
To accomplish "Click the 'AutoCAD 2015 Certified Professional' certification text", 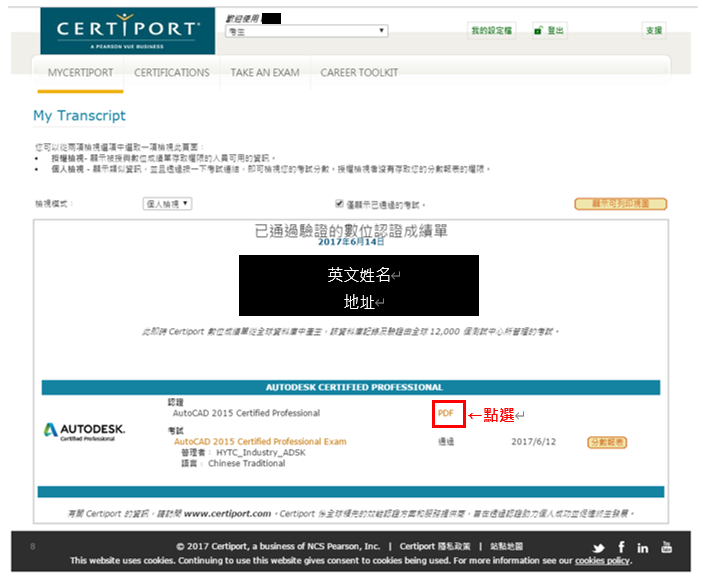I will point(247,413).
